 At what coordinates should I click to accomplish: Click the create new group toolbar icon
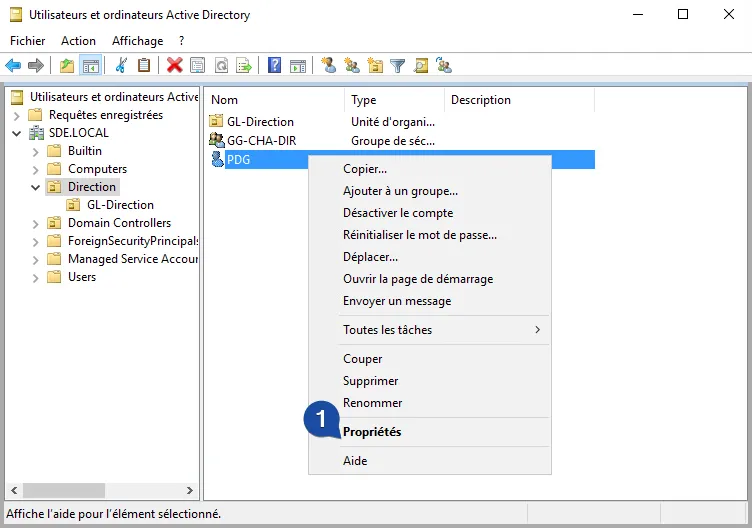(x=351, y=66)
